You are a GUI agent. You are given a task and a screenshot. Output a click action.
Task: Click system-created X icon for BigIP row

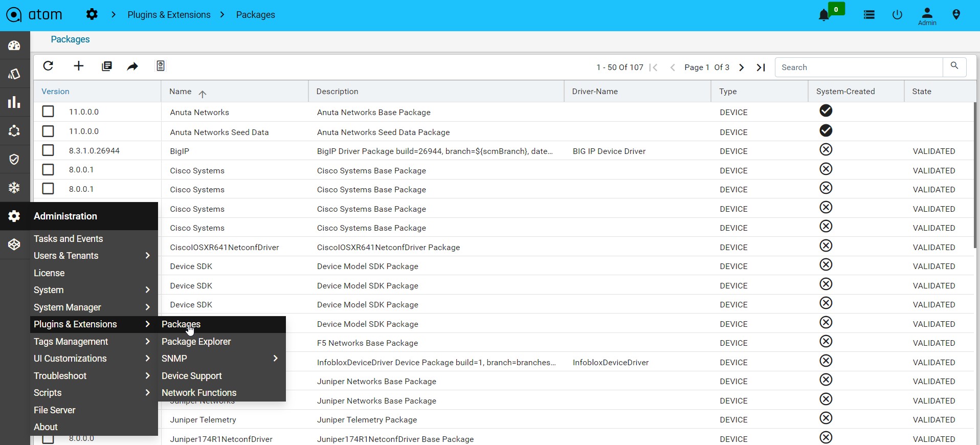[826, 149]
